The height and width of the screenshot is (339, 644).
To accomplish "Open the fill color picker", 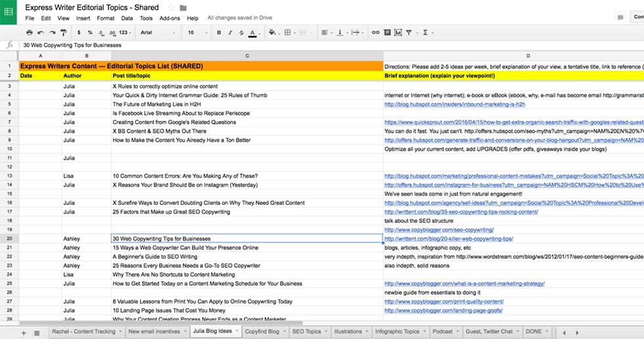I will pyautogui.click(x=272, y=32).
